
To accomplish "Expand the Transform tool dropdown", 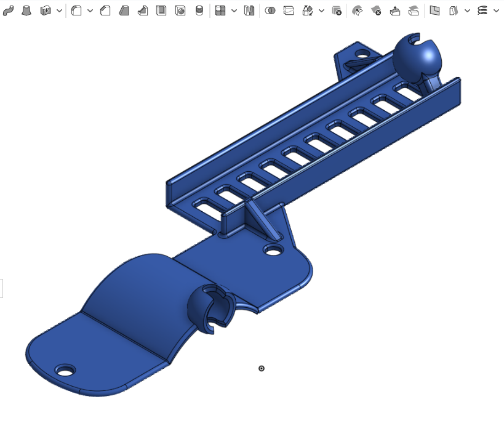I will click(321, 11).
